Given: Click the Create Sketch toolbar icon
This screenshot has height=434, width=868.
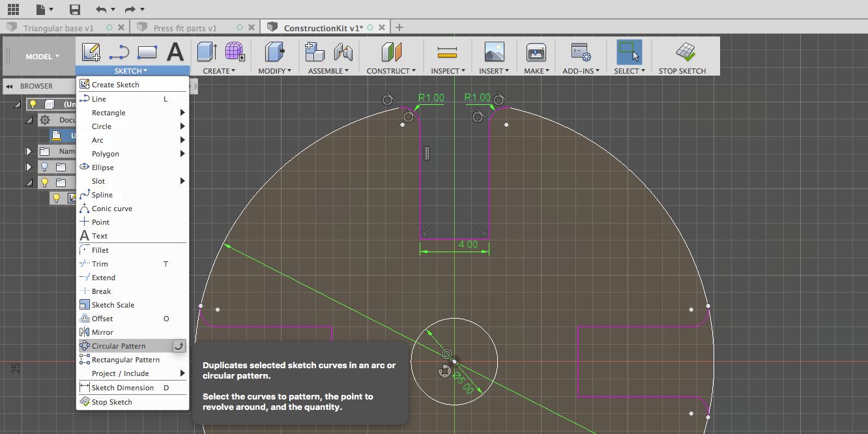Looking at the screenshot, I should (x=91, y=52).
